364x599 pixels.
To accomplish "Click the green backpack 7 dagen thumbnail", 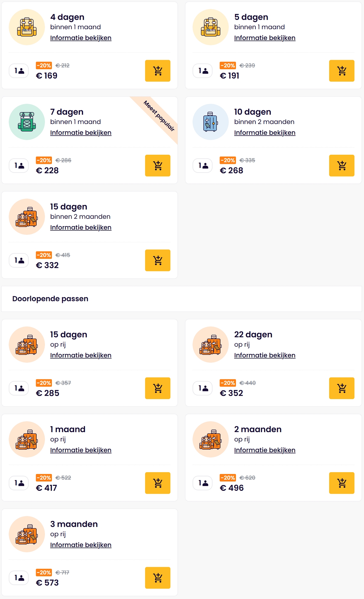I will (27, 122).
